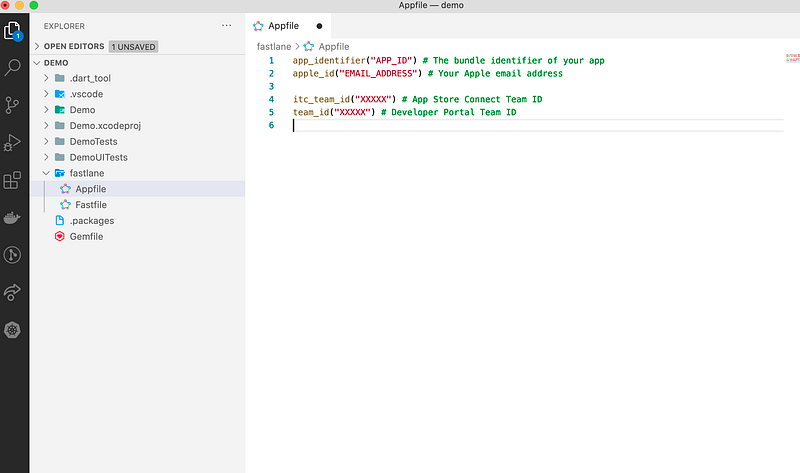Click the Demo folder icon
This screenshot has height=473, width=800.
point(60,110)
